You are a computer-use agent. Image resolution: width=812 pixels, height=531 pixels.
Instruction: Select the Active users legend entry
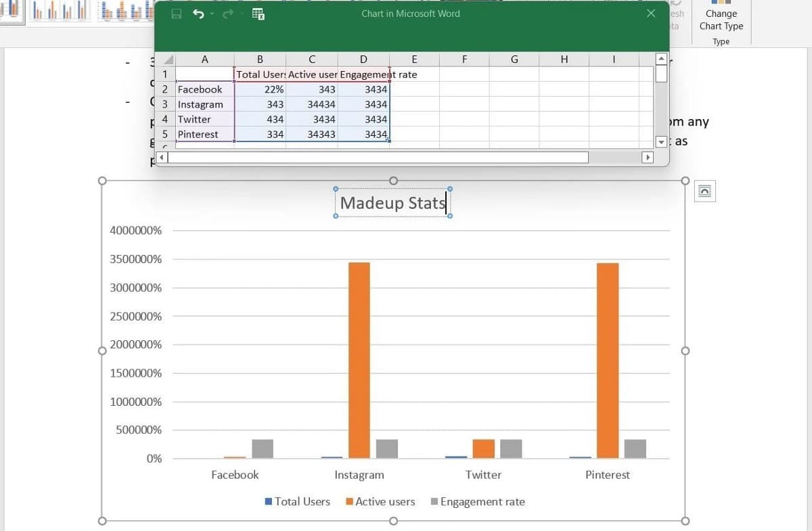pos(381,502)
